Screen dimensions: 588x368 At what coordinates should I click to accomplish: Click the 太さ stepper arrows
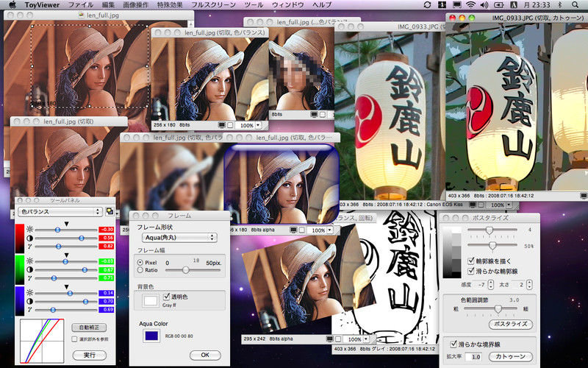[529, 285]
